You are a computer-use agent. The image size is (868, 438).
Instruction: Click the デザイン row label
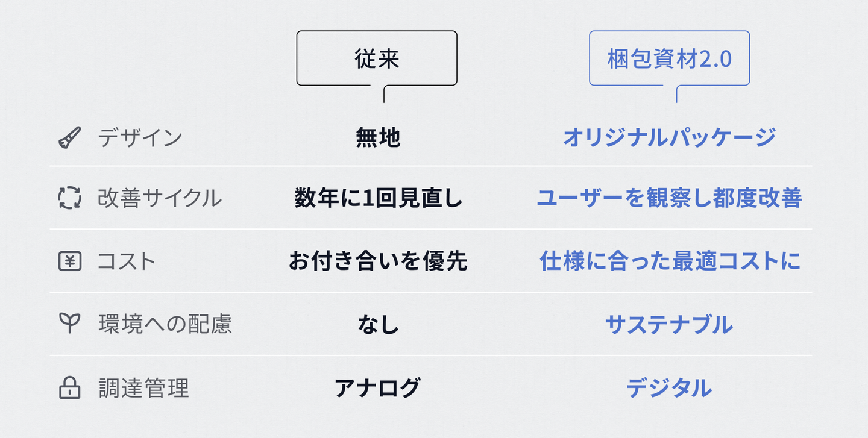140,138
